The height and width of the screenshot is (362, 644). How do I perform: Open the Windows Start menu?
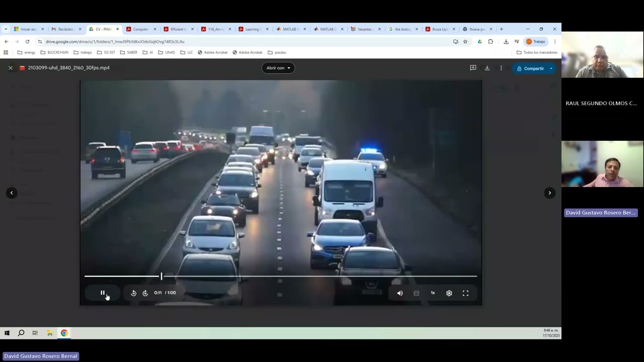coord(7,333)
